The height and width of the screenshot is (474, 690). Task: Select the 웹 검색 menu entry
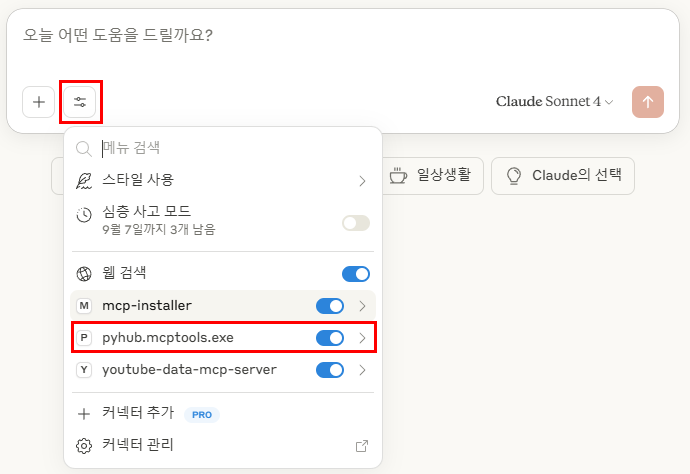coord(223,273)
